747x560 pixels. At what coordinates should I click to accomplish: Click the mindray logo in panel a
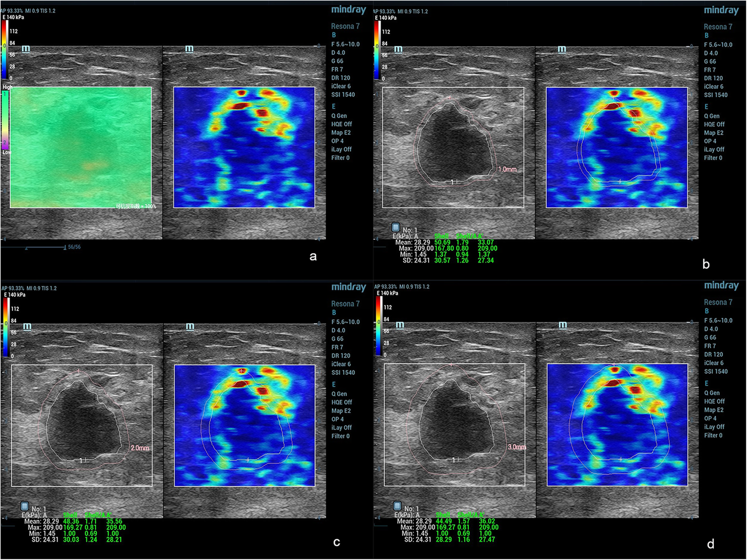pyautogui.click(x=349, y=10)
